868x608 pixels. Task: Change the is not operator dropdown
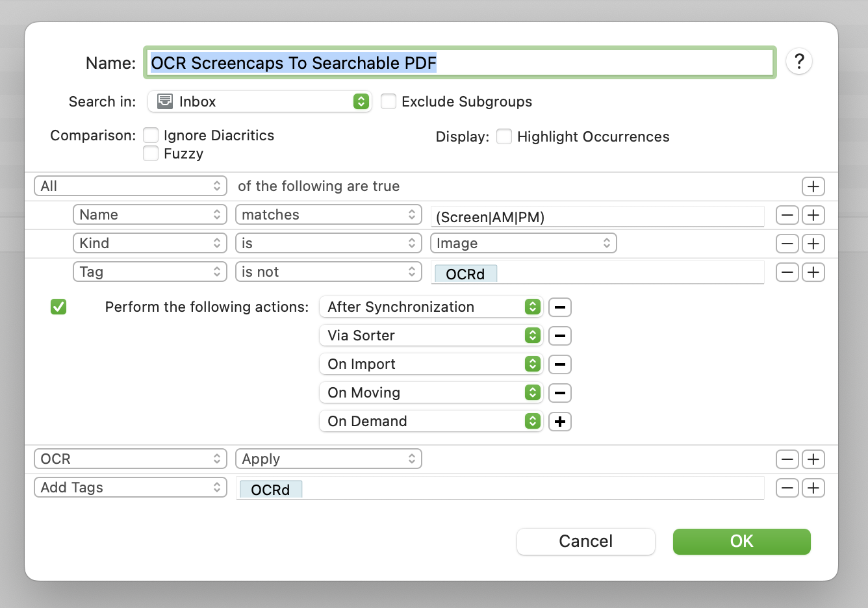329,272
